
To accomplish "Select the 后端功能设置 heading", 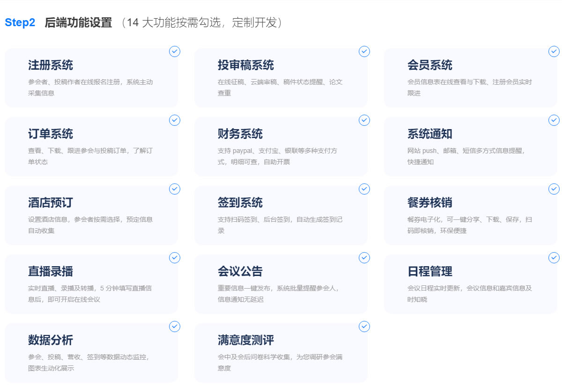I will pyautogui.click(x=78, y=22).
